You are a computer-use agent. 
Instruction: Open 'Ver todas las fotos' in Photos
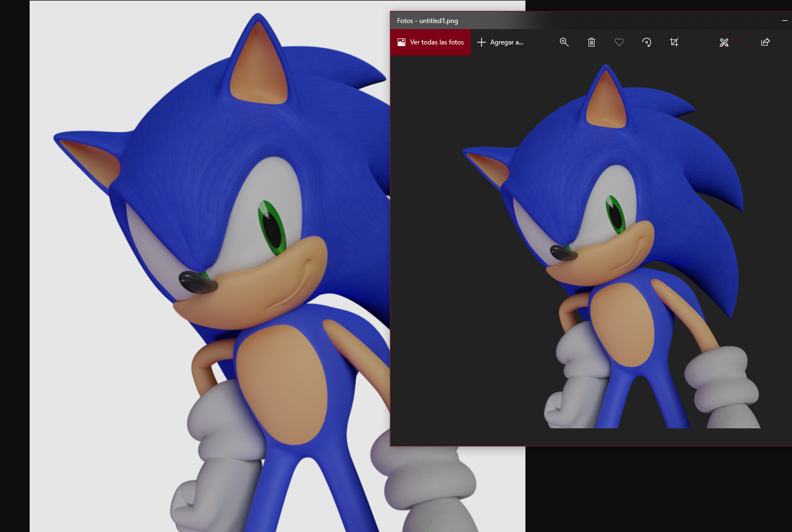click(431, 42)
